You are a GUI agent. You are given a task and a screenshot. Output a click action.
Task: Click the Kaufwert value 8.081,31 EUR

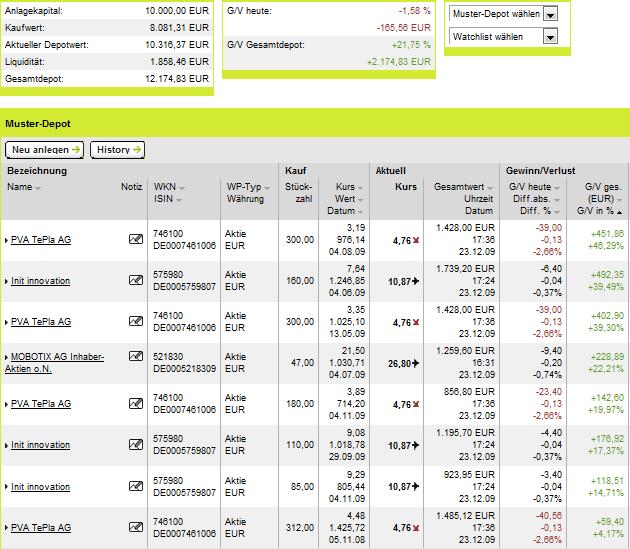coord(179,28)
